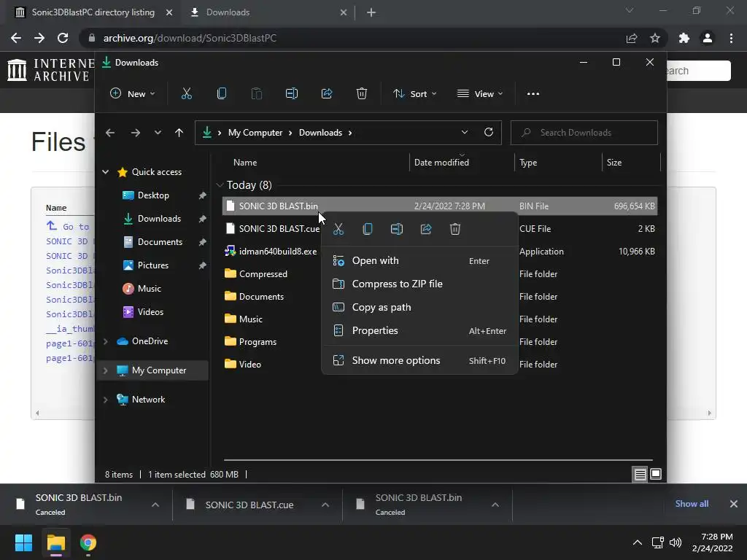Viewport: 747px width, 560px height.
Task: Open options arrow for SONIC 3D BLAST.cue download
Action: click(x=325, y=505)
